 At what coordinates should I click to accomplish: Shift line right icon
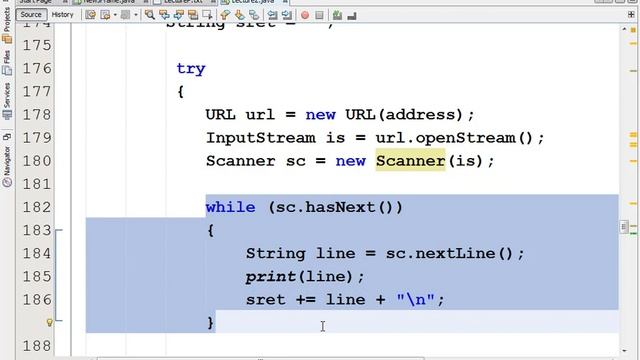coord(287,16)
